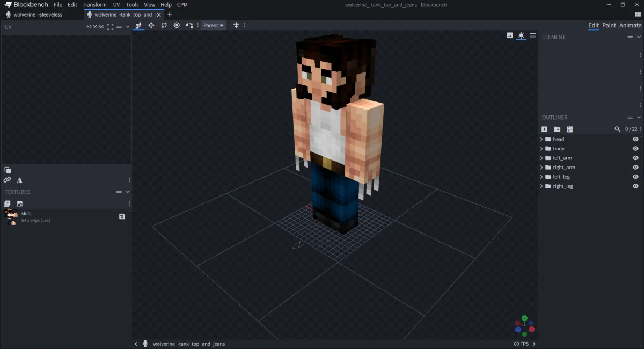The image size is (644, 349).
Task: Hide the right_leg group
Action: (635, 186)
